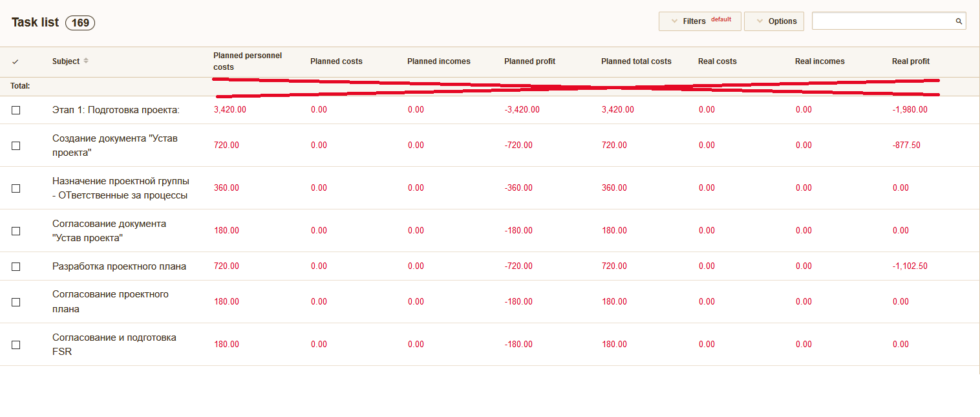Click the Subject column header
This screenshot has width=980, height=417.
[66, 61]
